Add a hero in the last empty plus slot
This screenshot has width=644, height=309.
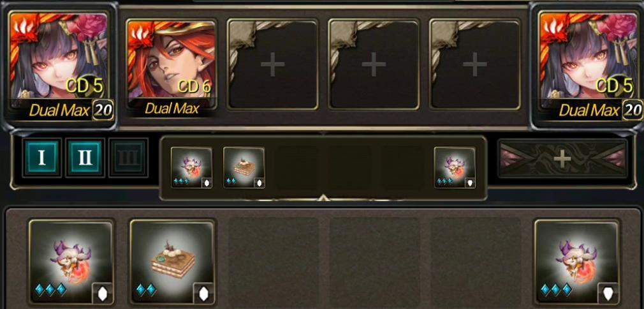coord(475,64)
